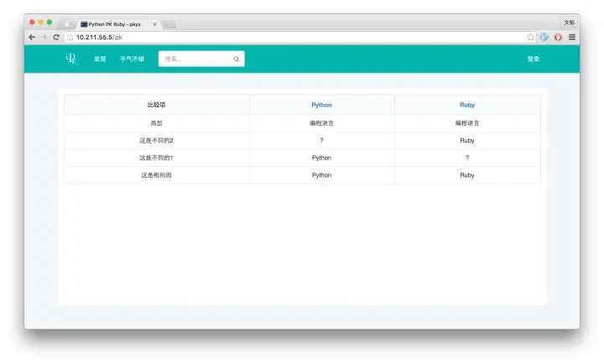Click the page info icon in the address bar
The image size is (604, 364).
70,37
